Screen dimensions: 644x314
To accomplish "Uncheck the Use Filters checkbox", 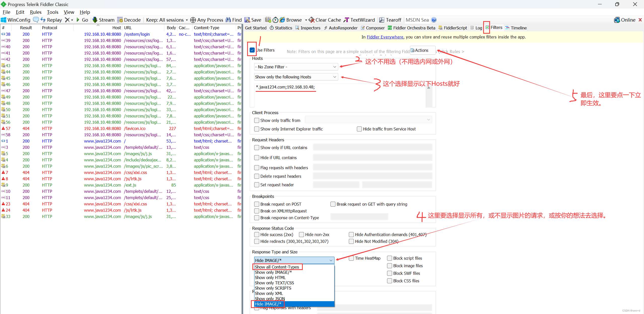I will click(x=252, y=50).
